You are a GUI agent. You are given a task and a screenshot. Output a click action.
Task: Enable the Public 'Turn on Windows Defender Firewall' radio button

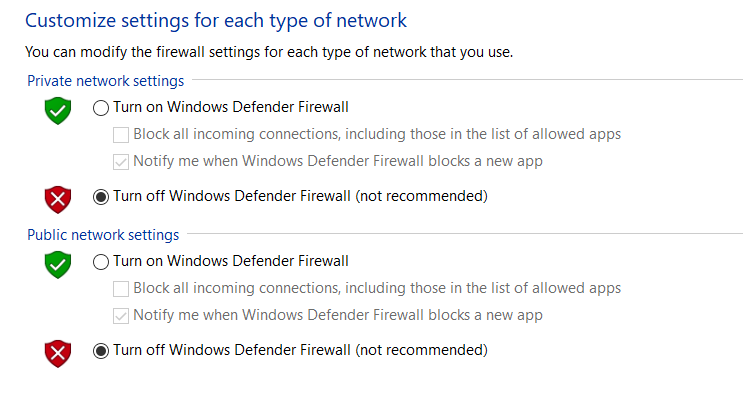click(x=101, y=261)
